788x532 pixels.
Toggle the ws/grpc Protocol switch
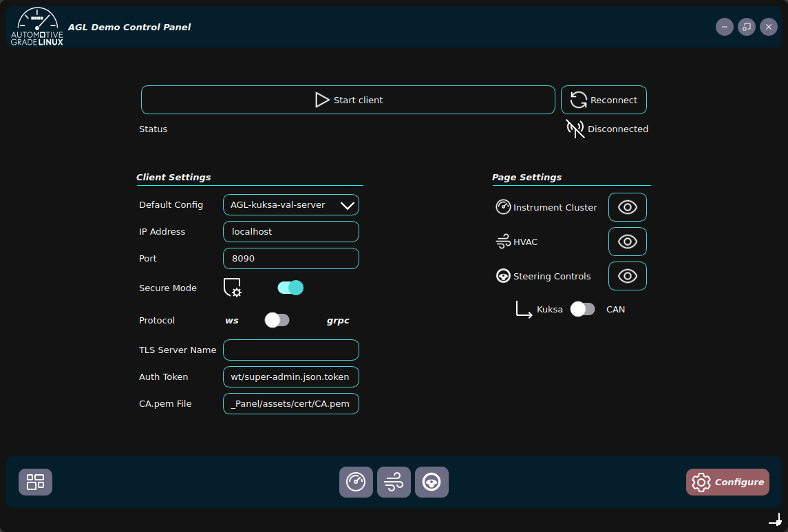coord(277,320)
